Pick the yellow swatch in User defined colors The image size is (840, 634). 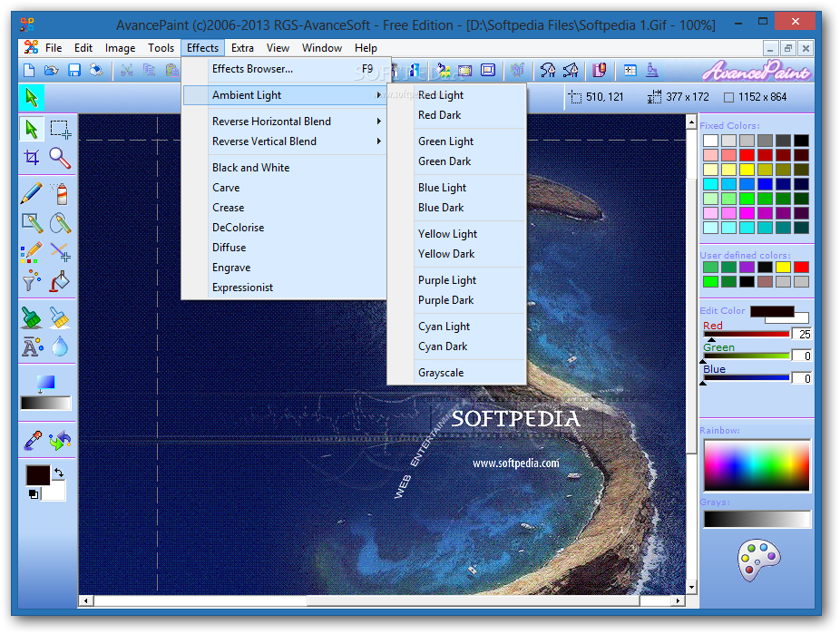coord(783,267)
